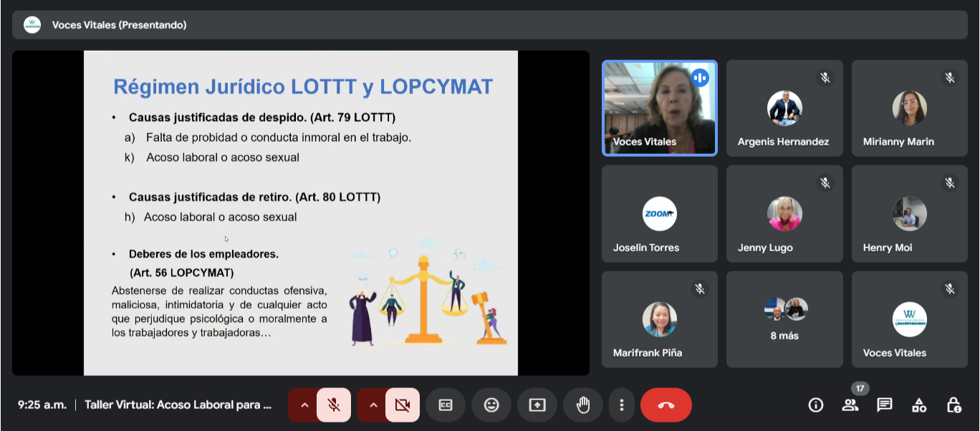Select Voces Vitales speaker video tile

(659, 107)
